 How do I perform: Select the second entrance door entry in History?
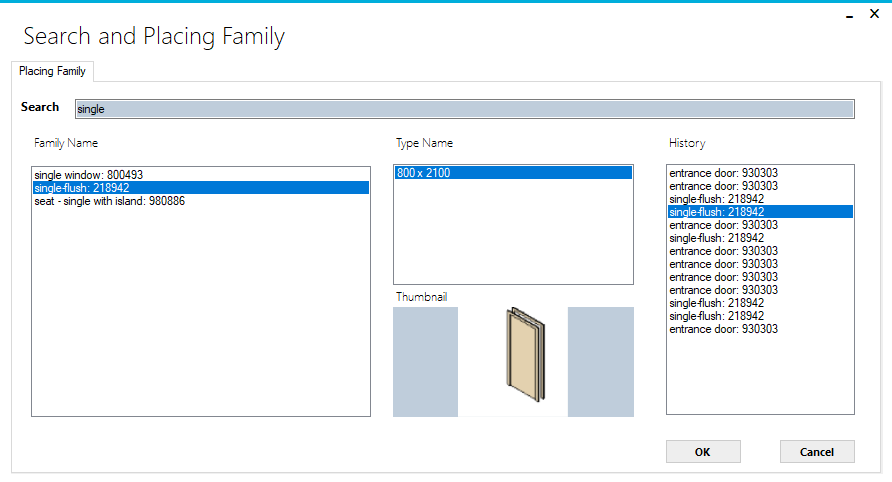pos(724,186)
